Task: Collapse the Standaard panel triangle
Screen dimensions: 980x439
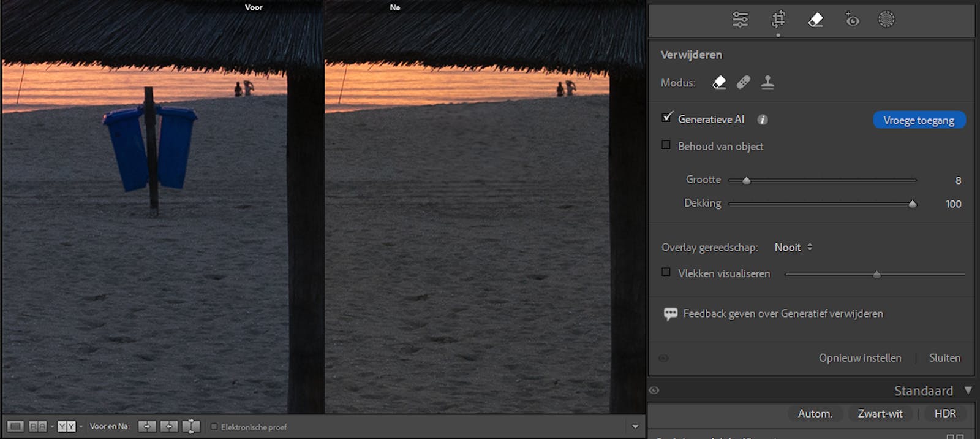Action: 968,391
